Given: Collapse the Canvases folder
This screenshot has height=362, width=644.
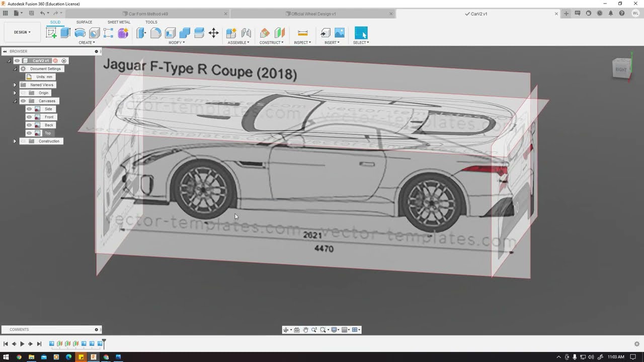Looking at the screenshot, I should 15,101.
